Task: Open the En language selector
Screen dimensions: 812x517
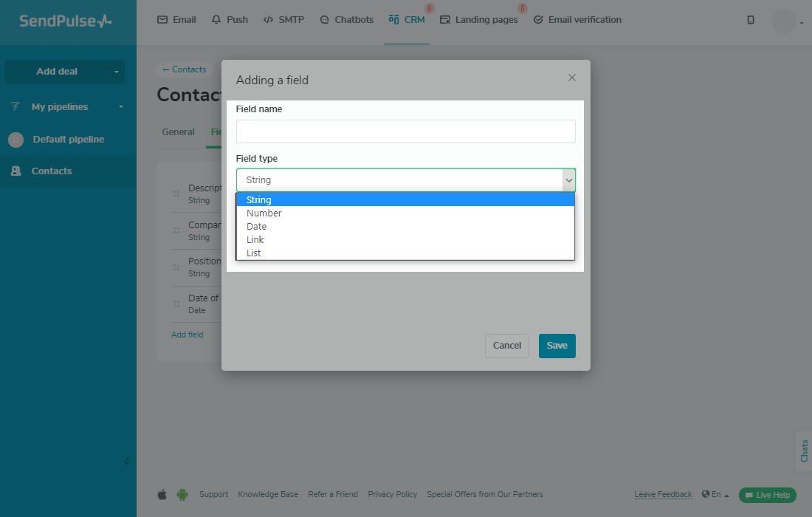Action: coord(715,495)
